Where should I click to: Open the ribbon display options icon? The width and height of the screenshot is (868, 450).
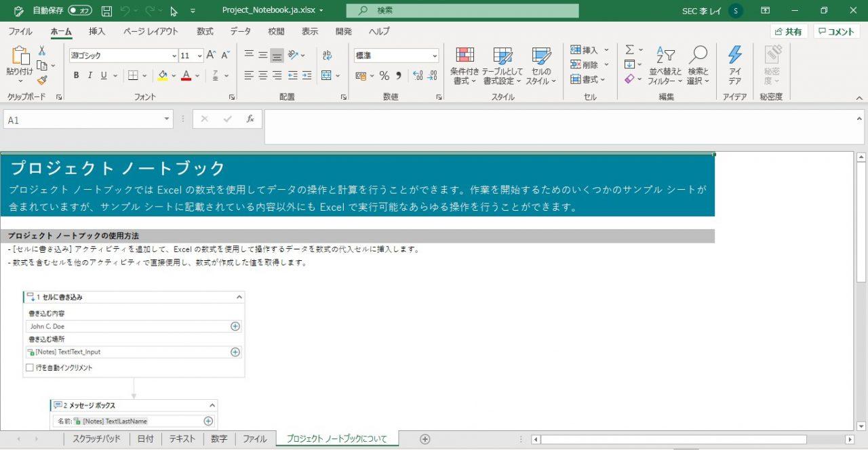(765, 11)
